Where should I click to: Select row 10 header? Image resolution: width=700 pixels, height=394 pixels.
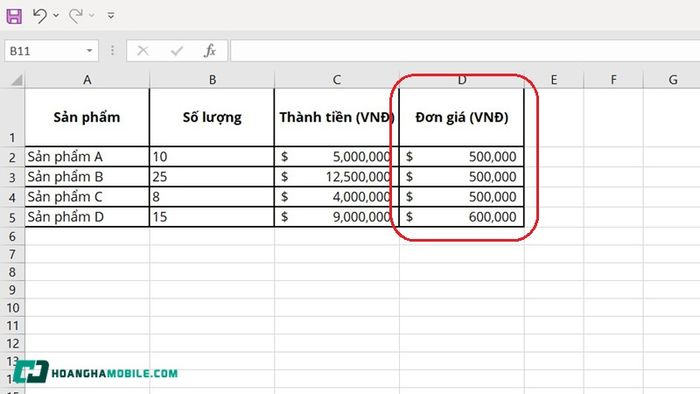point(12,307)
